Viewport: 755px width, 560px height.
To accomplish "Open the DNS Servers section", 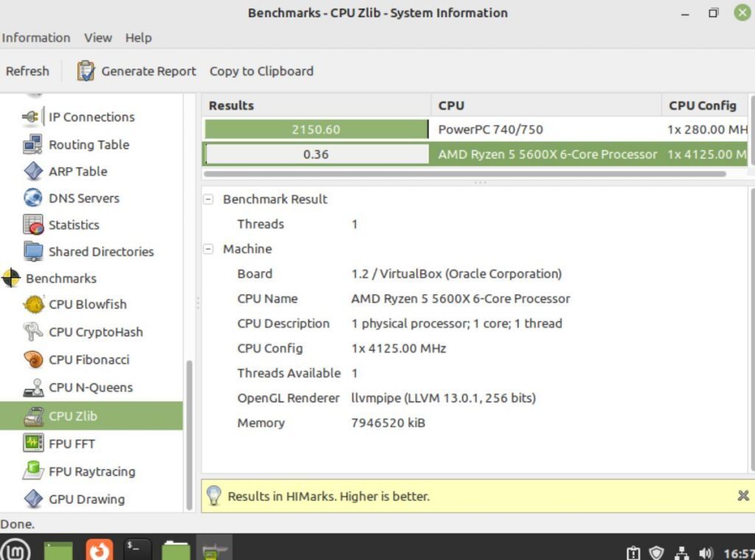I will point(83,197).
